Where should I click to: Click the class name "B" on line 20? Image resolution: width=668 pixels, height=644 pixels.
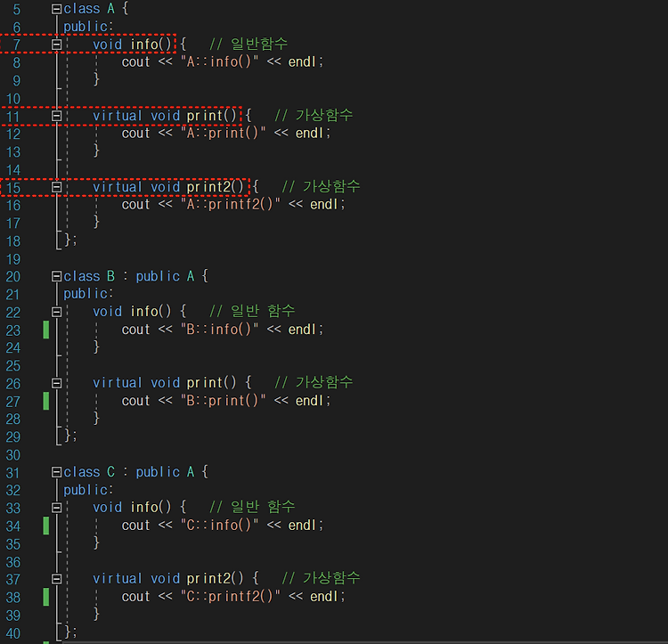[x=110, y=276]
